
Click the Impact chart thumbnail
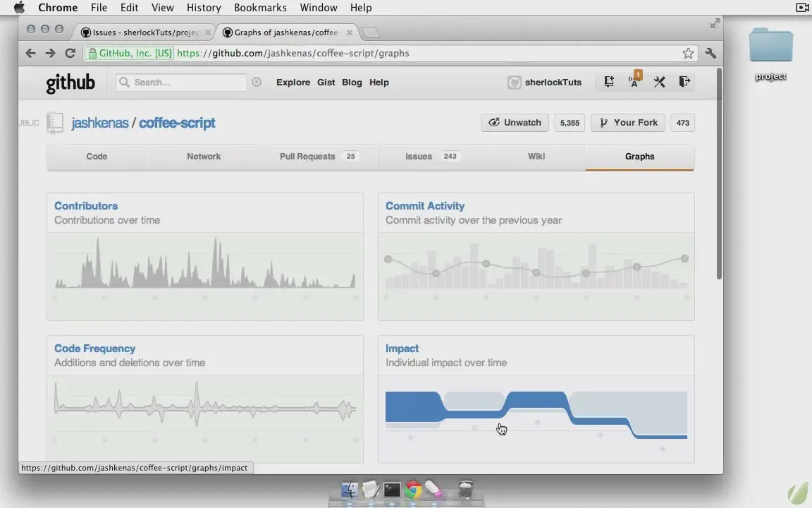click(x=536, y=418)
